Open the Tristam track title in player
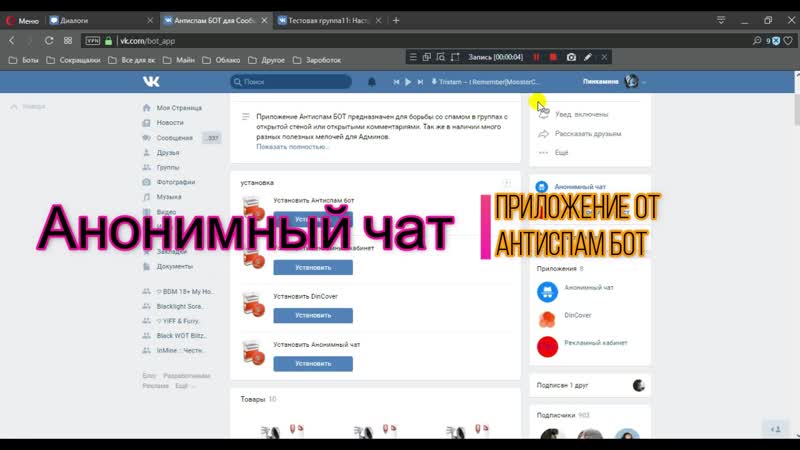Screen dimensions: 800x450 [488, 82]
